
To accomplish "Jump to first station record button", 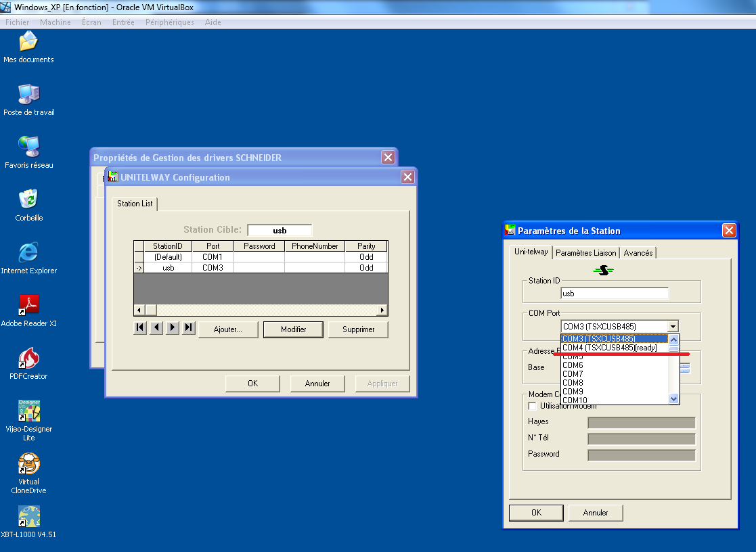I will click(140, 328).
